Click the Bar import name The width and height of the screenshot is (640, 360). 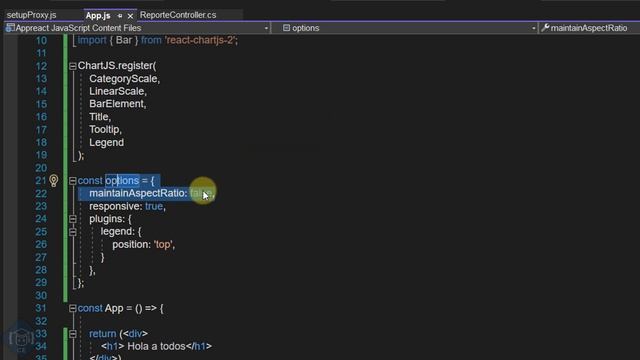coord(124,40)
